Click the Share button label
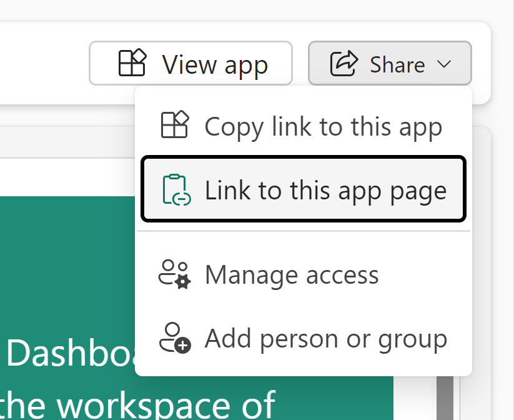The height and width of the screenshot is (420, 514). (x=397, y=64)
